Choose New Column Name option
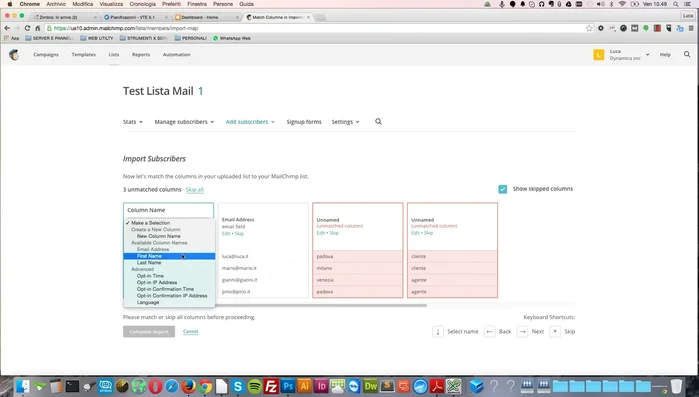The height and width of the screenshot is (397, 699). (169, 236)
